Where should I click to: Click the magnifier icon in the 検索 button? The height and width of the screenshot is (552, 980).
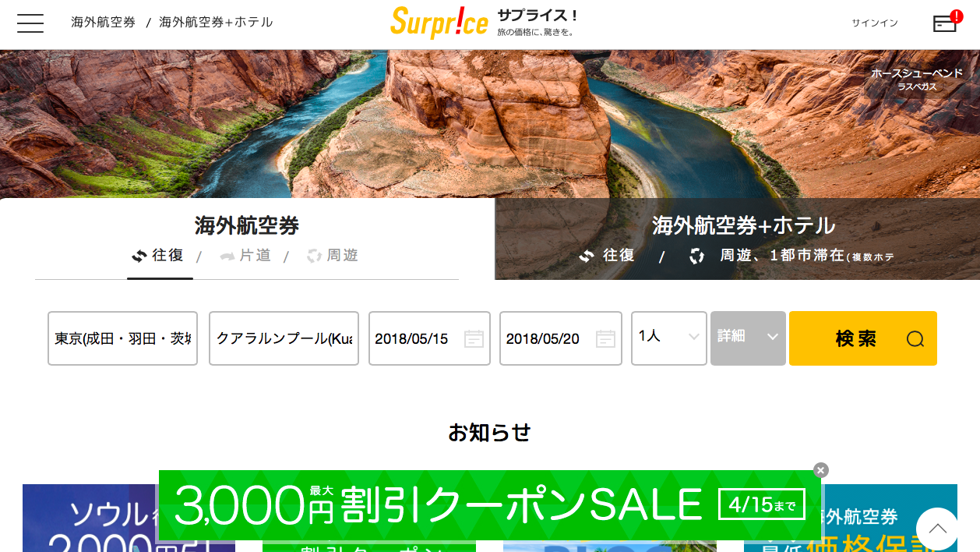(x=915, y=339)
